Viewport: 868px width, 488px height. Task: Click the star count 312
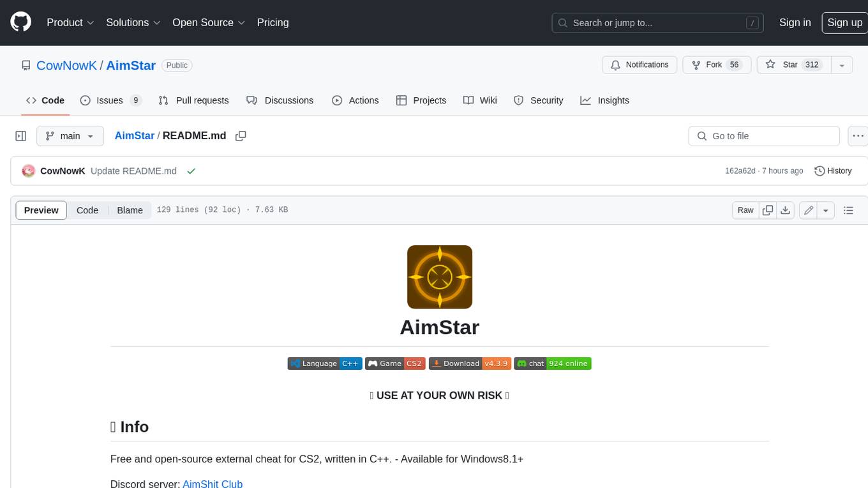click(811, 65)
